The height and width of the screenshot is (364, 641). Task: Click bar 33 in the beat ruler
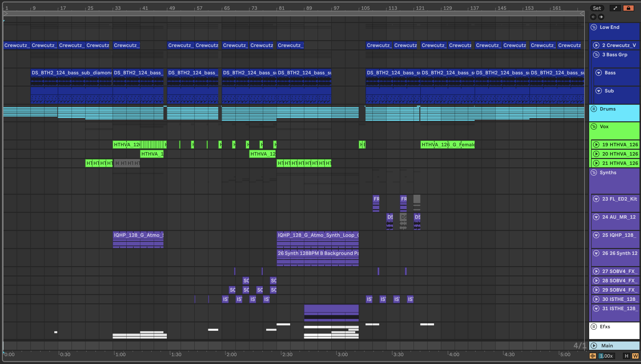(x=117, y=8)
